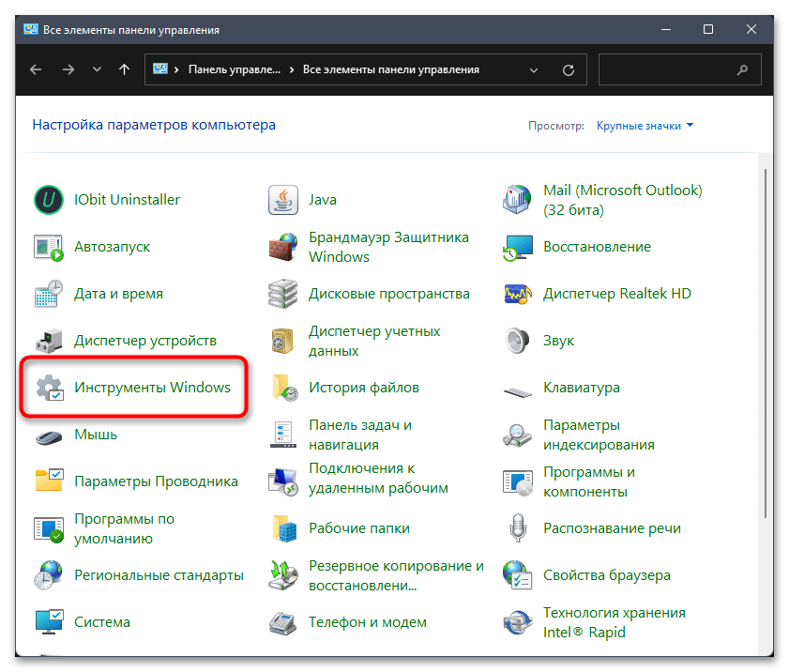The height and width of the screenshot is (672, 789).
Task: Expand the Крупные значки view dropdown
Action: [x=645, y=125]
